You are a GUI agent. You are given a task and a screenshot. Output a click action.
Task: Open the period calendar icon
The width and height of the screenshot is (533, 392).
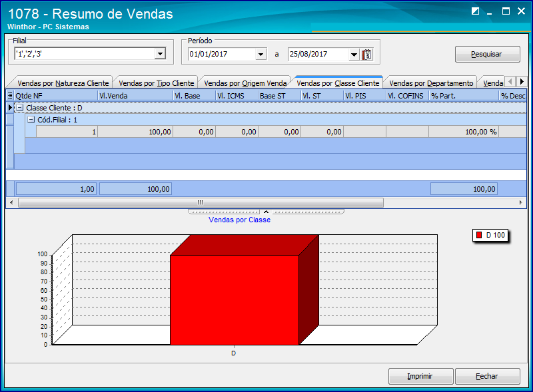367,55
